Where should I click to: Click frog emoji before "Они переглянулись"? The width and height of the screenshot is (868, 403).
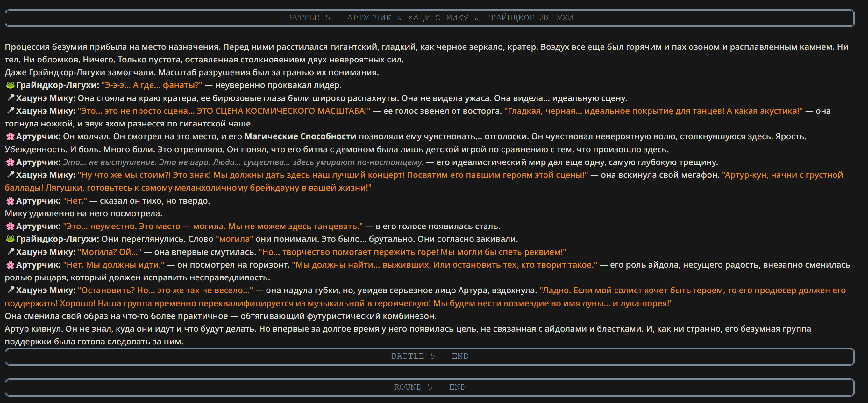click(11, 239)
